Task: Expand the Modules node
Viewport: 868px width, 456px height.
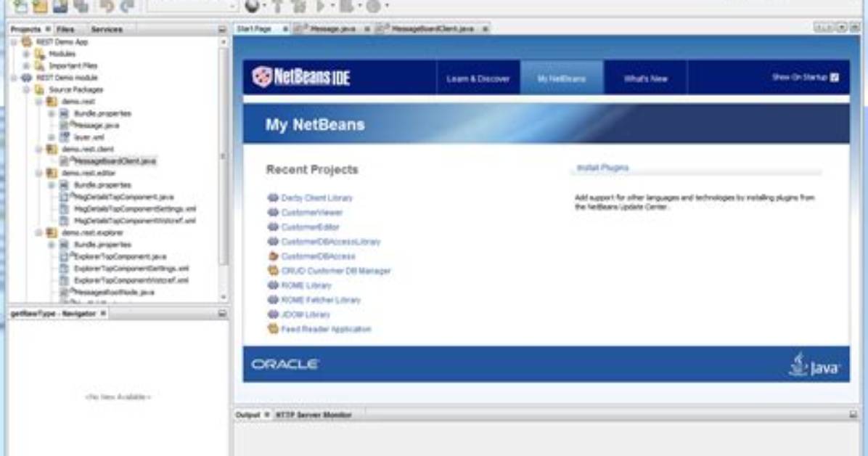Action: click(27, 54)
